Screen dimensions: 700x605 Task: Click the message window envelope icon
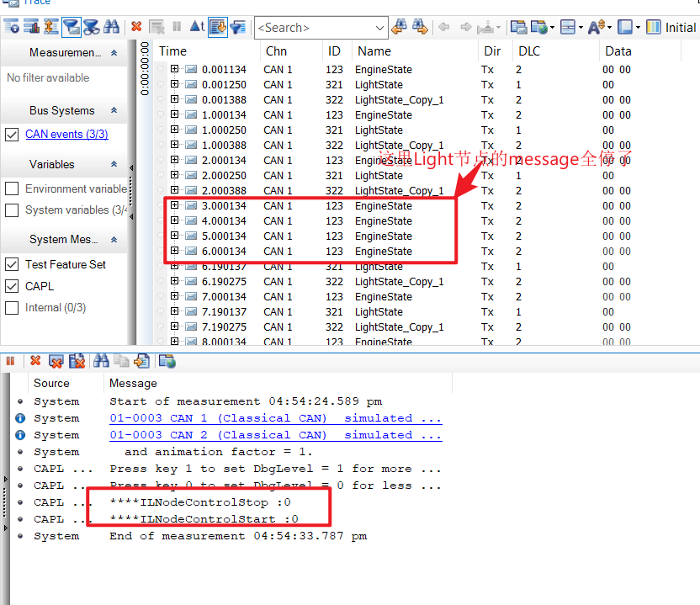tap(518, 27)
